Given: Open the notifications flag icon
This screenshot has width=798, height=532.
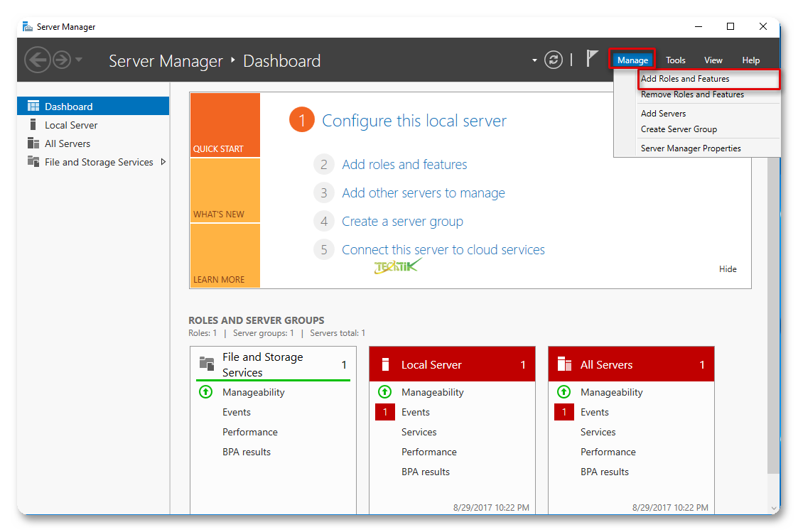Looking at the screenshot, I should 592,59.
